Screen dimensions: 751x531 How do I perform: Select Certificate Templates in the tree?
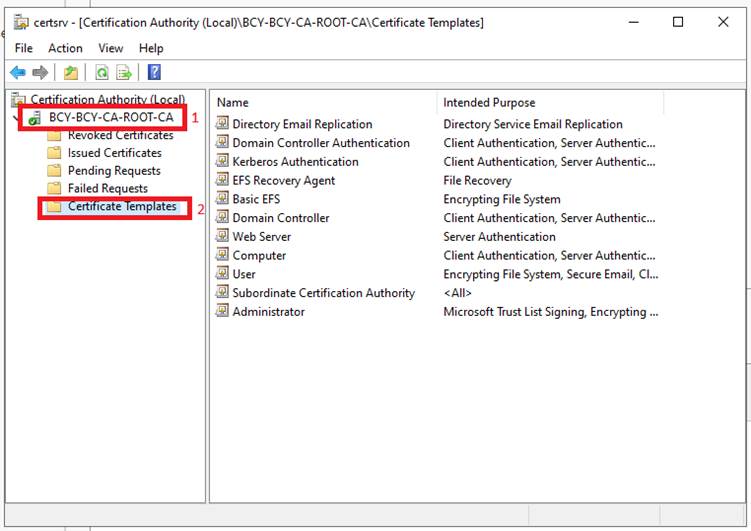[122, 206]
